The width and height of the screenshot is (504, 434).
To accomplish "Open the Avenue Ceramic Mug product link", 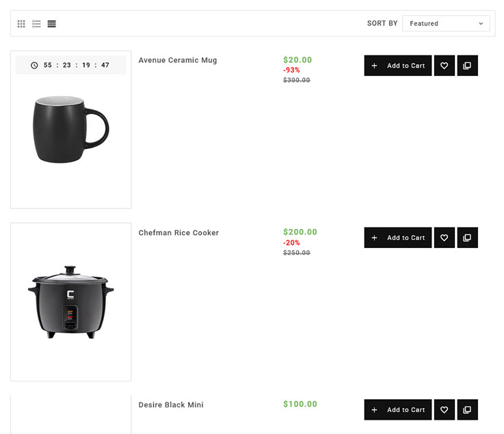I will click(178, 60).
